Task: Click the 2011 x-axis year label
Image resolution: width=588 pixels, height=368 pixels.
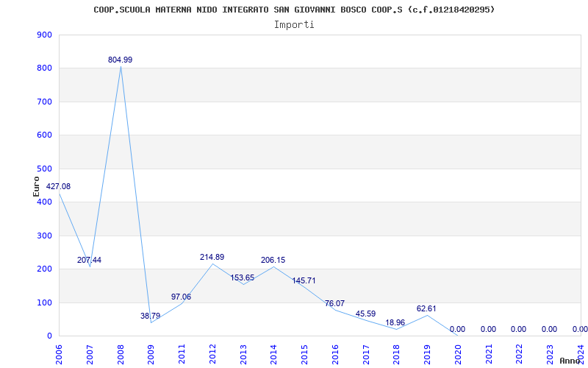Action: tap(182, 354)
